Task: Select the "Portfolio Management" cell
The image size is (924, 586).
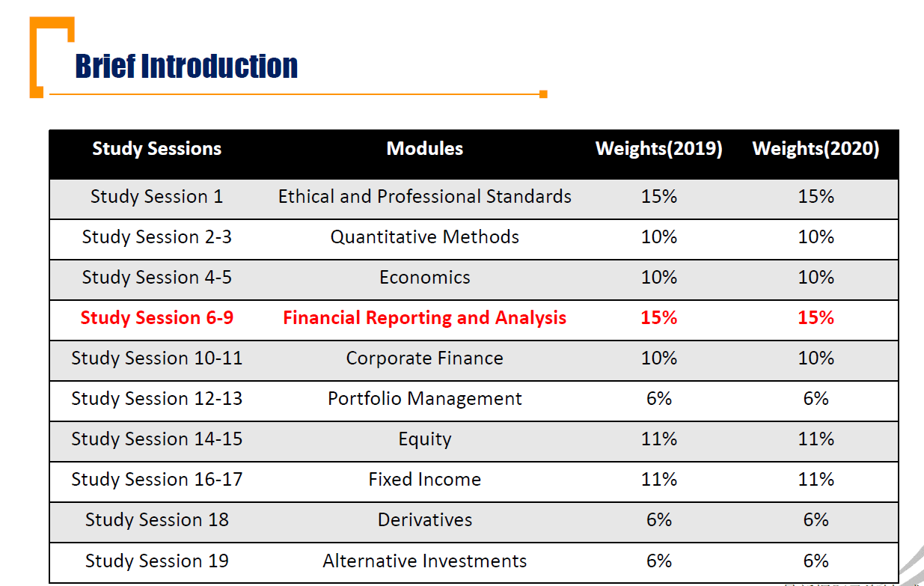Action: point(424,399)
